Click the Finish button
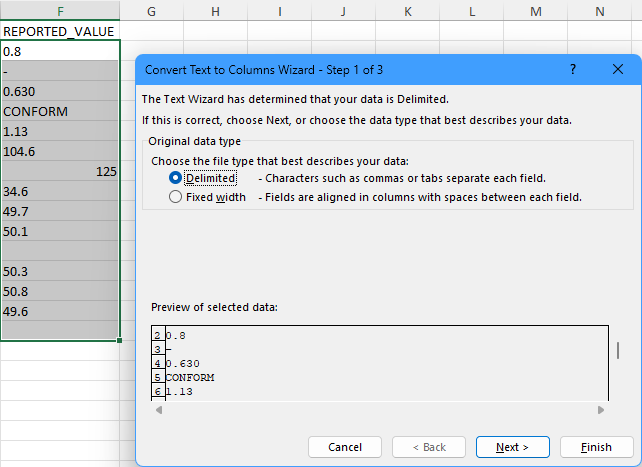The image size is (642, 467). click(x=596, y=447)
